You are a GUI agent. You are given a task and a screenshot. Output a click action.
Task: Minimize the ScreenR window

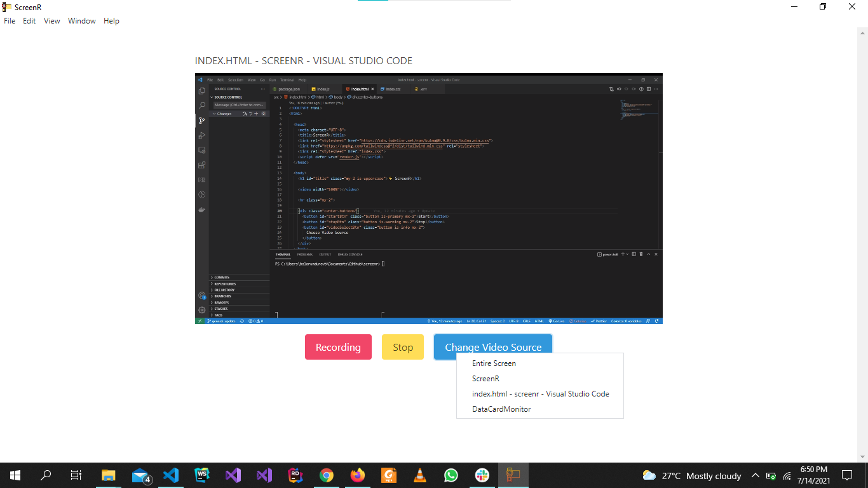click(x=795, y=7)
